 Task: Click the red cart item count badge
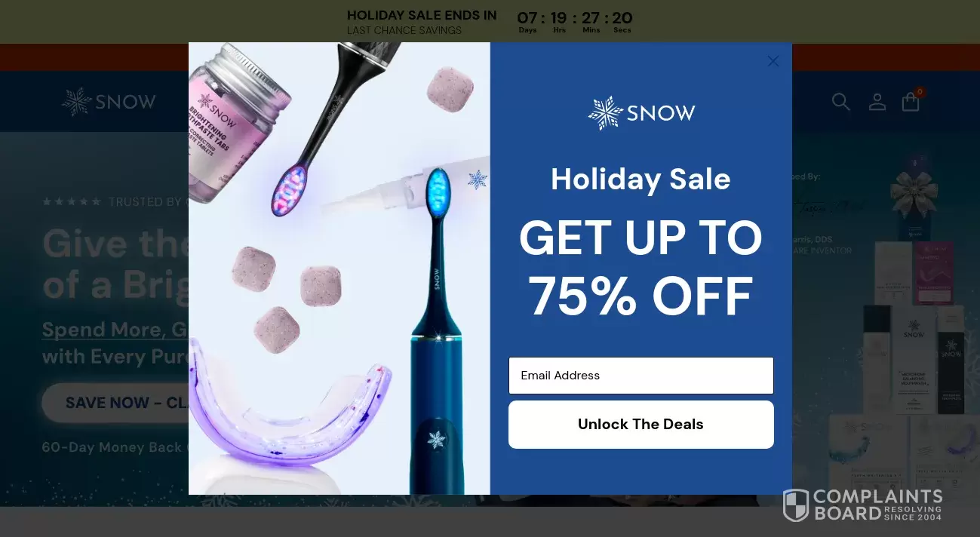coord(920,92)
